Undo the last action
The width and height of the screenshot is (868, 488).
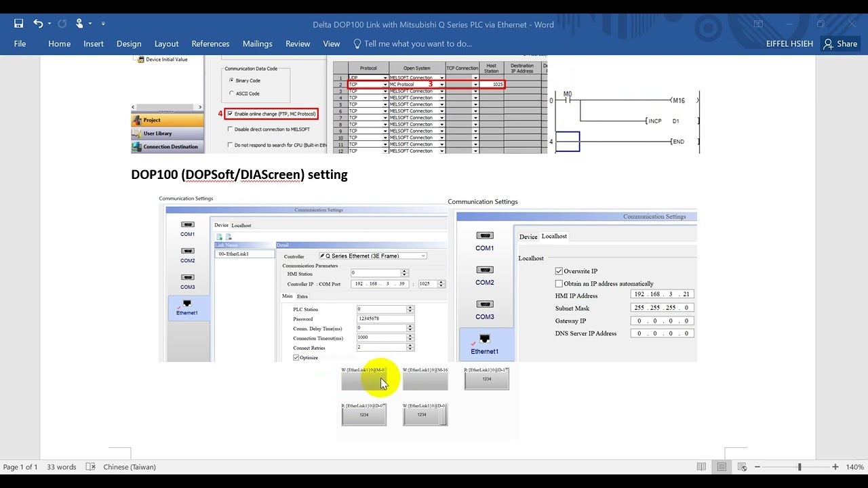click(37, 24)
